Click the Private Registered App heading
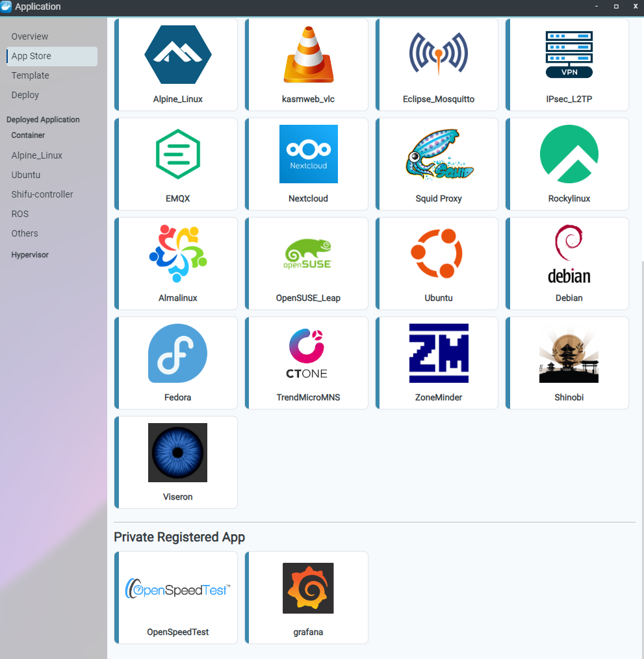Viewport: 644px width, 659px height. [179, 537]
